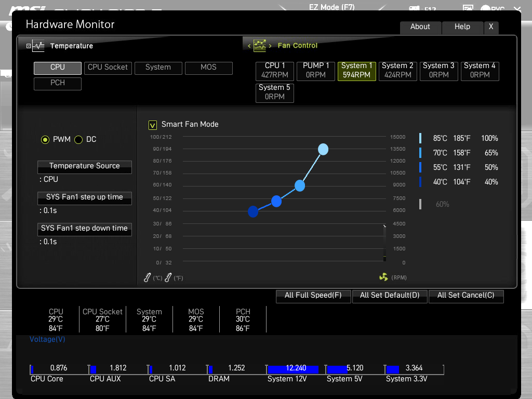Click the CPU Core voltage bar
Screen dimensions: 532x399
click(x=32, y=369)
